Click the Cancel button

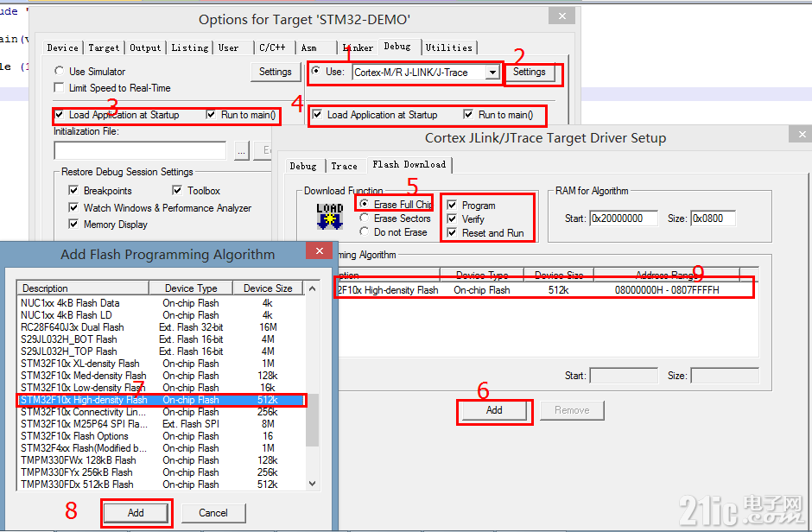click(x=213, y=513)
